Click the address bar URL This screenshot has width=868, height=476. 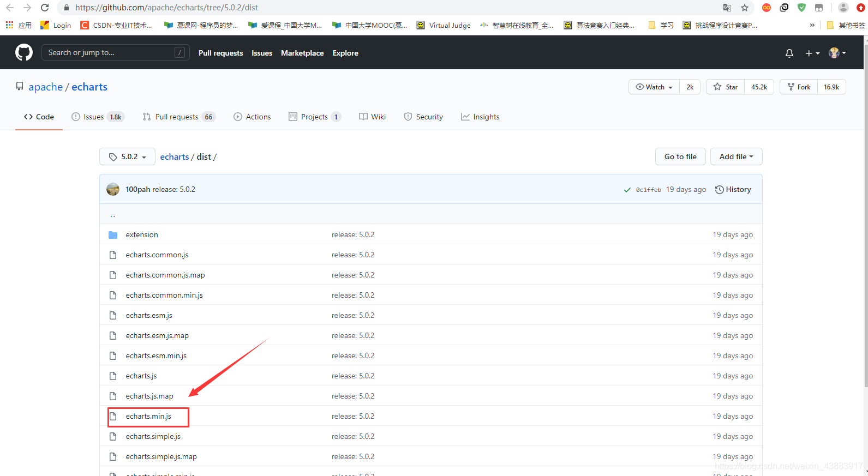tap(166, 8)
